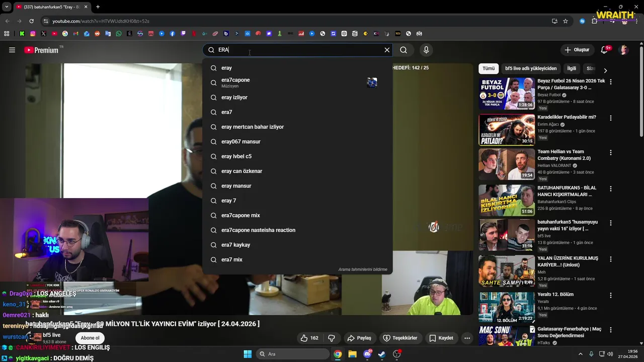Image resolution: width=644 pixels, height=362 pixels.
Task: Open options for Karadelikler Patlayabilir mi video
Action: [611, 118]
